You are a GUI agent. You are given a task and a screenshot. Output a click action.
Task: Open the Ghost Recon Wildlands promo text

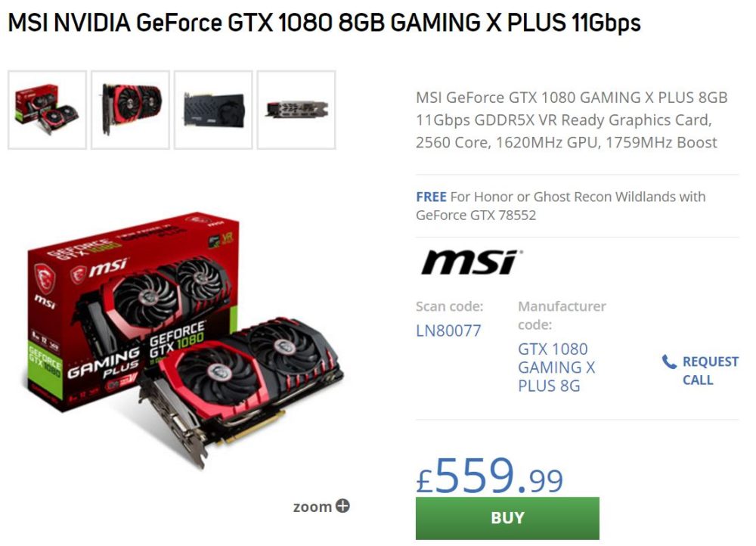pyautogui.click(x=561, y=206)
